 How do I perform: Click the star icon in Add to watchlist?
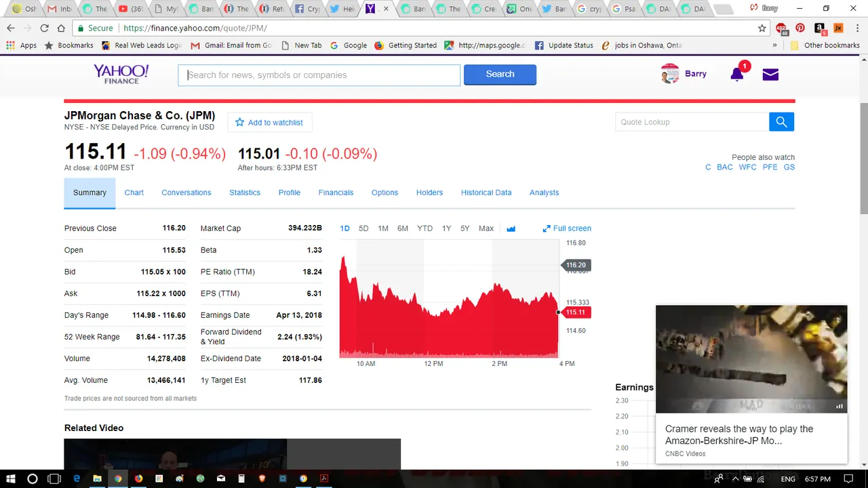click(239, 123)
